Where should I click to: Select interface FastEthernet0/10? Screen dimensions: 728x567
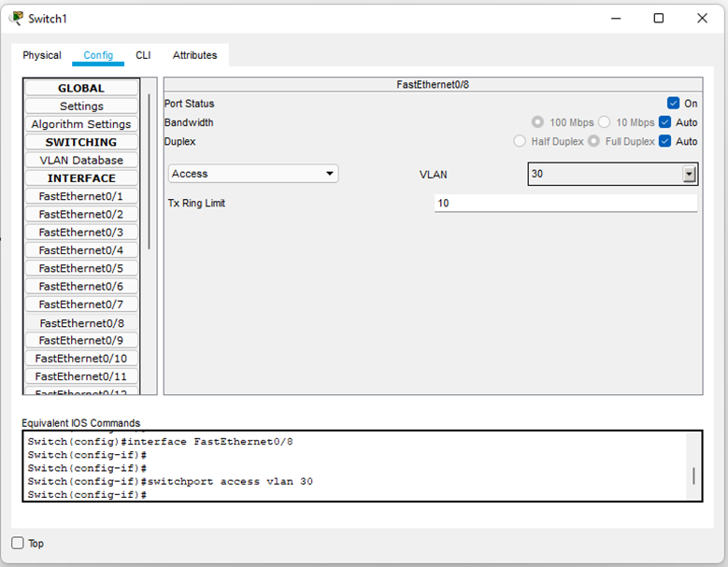click(81, 358)
